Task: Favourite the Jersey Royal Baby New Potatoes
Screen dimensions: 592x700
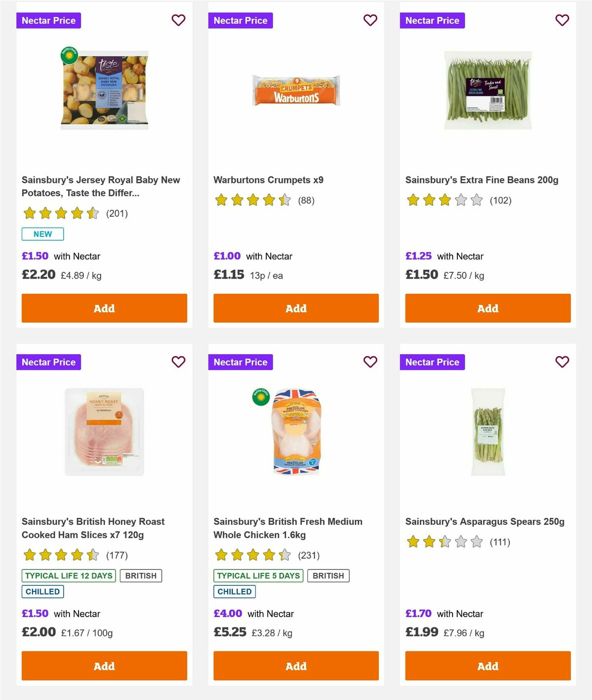Action: click(x=178, y=20)
